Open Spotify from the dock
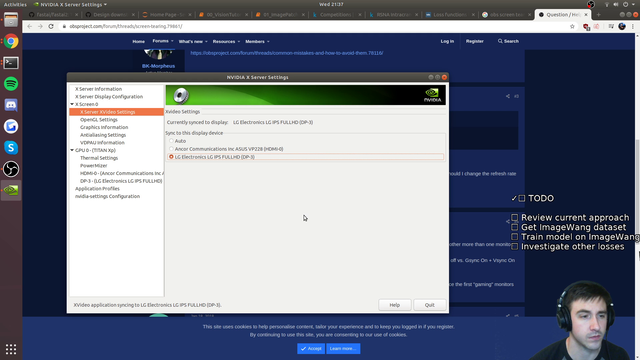This screenshot has width=640, height=360. pos(11,84)
